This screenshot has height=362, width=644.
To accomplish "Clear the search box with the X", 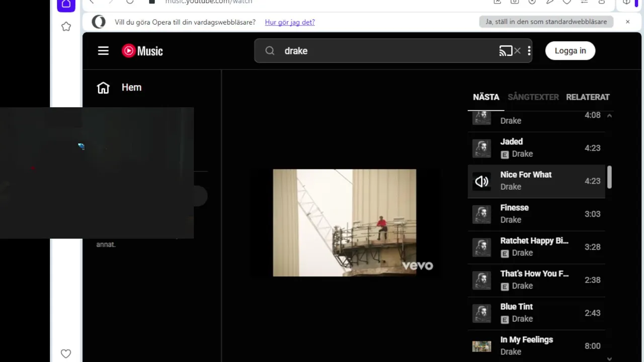I will (x=517, y=51).
